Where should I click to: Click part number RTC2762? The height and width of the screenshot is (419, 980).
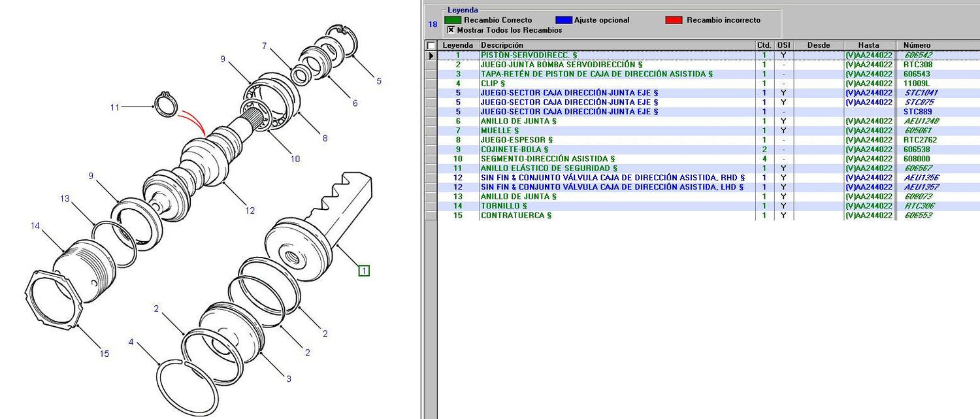tap(920, 140)
